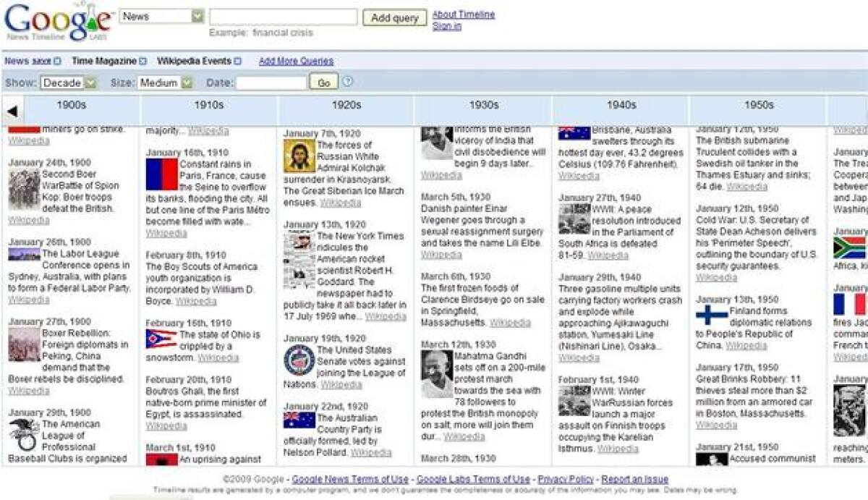Click the Go button
868x500 pixels.
323,83
